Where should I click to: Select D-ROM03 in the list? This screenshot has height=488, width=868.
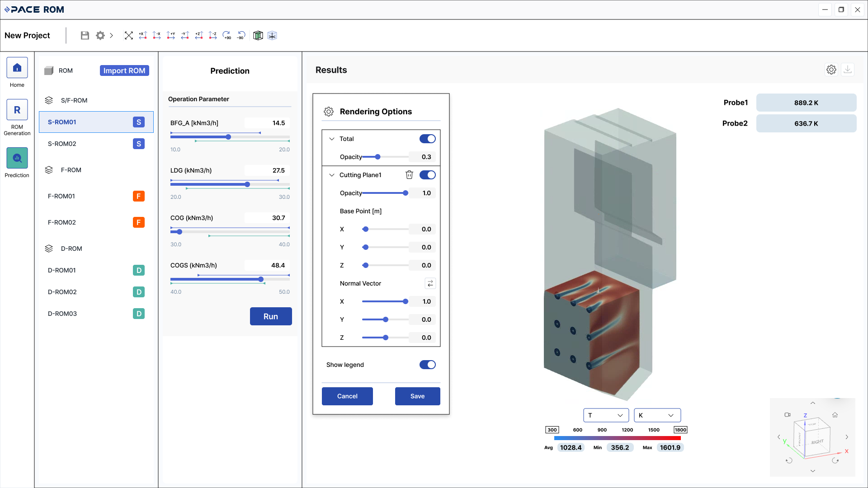96,314
